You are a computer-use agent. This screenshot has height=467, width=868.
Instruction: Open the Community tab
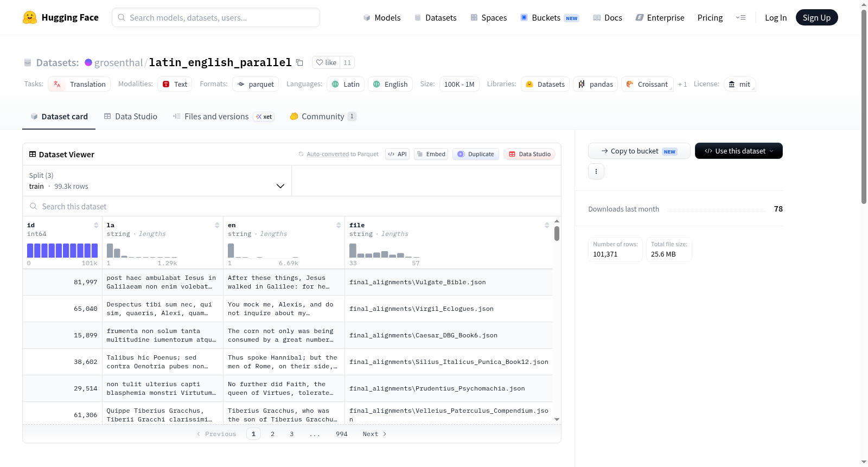pyautogui.click(x=323, y=116)
